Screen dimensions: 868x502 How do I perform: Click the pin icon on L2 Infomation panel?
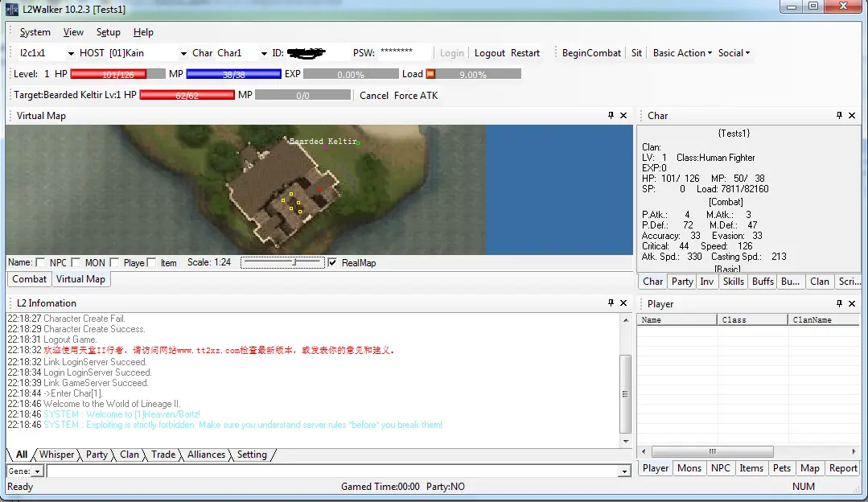(x=611, y=303)
